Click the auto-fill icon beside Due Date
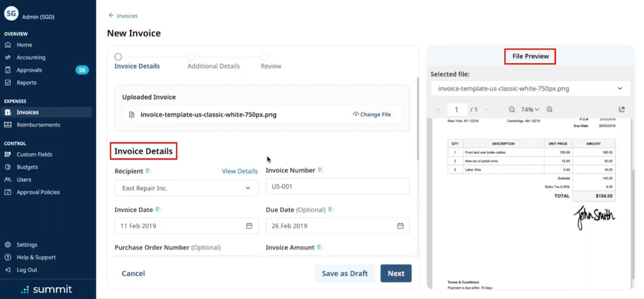 pyautogui.click(x=331, y=209)
